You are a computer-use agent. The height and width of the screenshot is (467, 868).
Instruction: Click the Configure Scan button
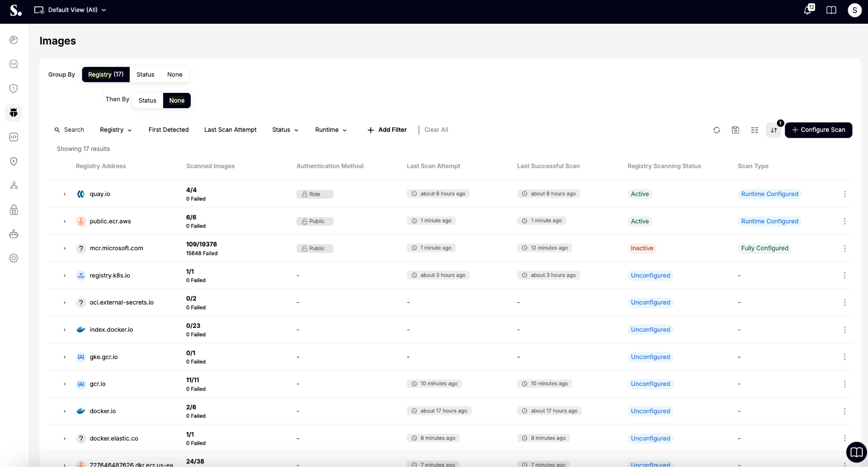pos(818,130)
